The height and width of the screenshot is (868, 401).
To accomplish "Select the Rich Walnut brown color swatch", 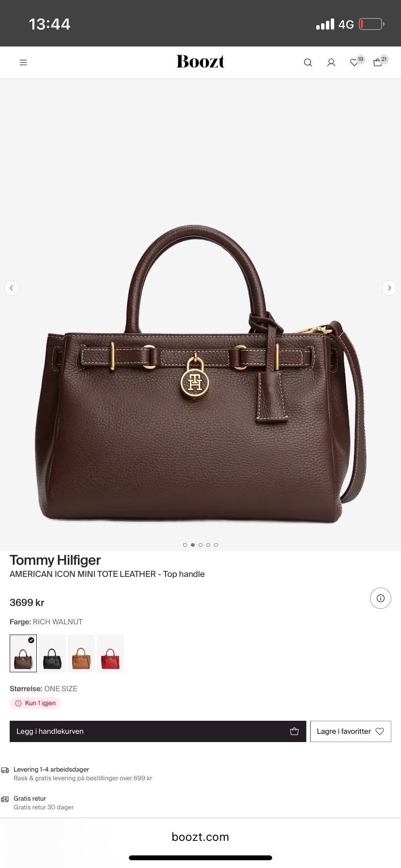I will tap(23, 653).
